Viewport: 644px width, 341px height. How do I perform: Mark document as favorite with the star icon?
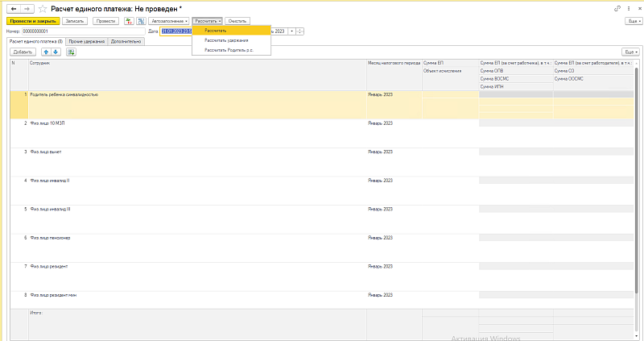(40, 7)
